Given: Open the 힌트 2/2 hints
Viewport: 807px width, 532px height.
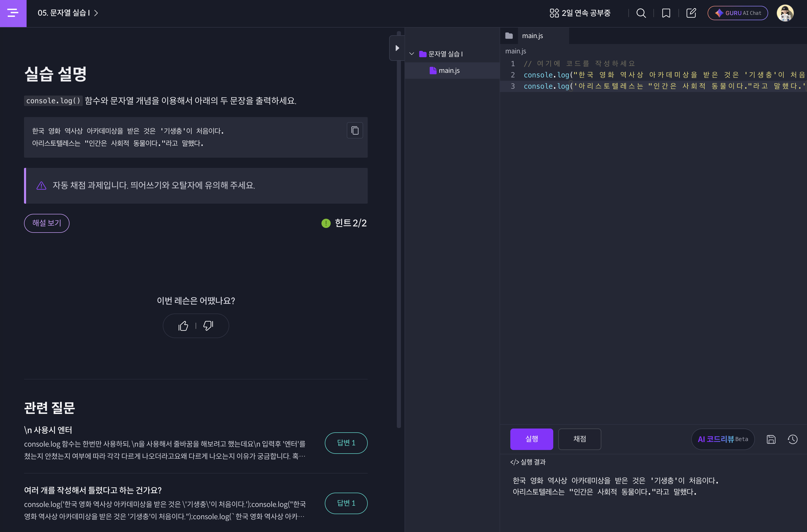Looking at the screenshot, I should (x=344, y=223).
